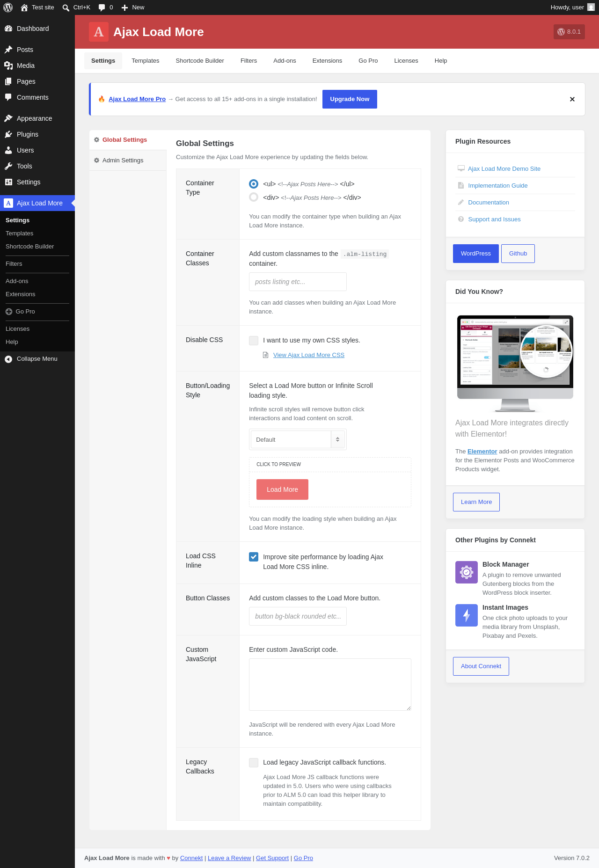Click the 8.0.1 WordPress version badge
599x868 pixels.
pyautogui.click(x=569, y=32)
